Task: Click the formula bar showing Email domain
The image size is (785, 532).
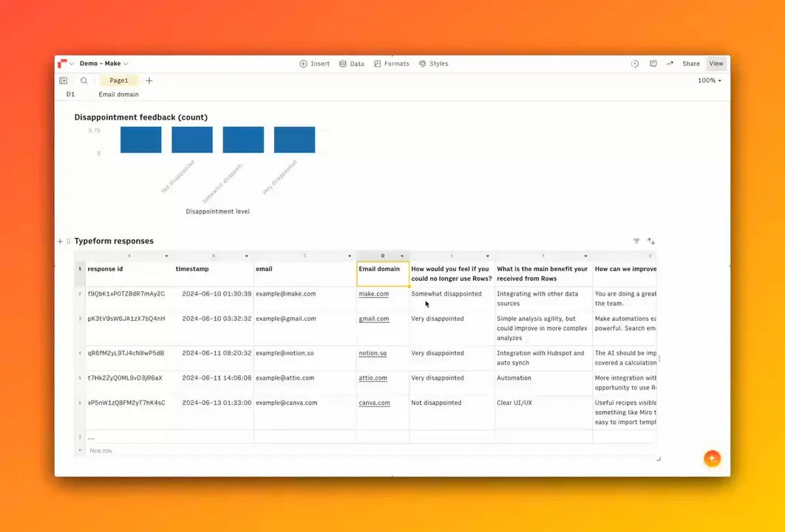Action: 119,94
